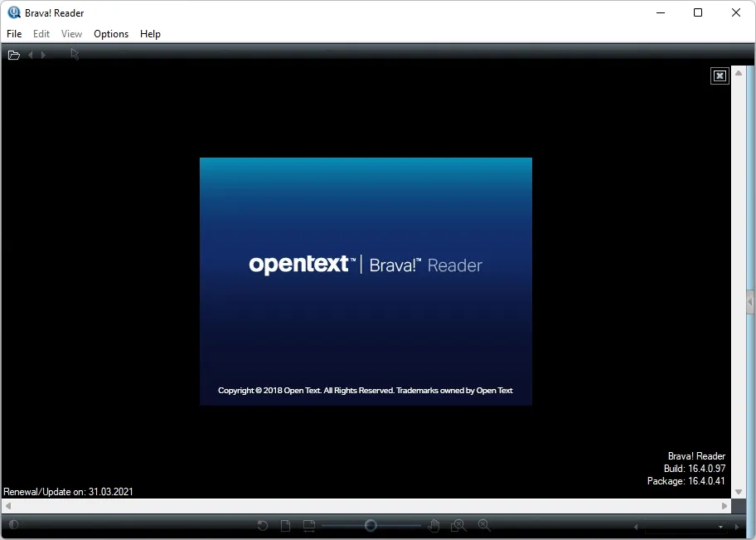Rotate the page with rotate icon
The height and width of the screenshot is (540, 756).
point(262,525)
